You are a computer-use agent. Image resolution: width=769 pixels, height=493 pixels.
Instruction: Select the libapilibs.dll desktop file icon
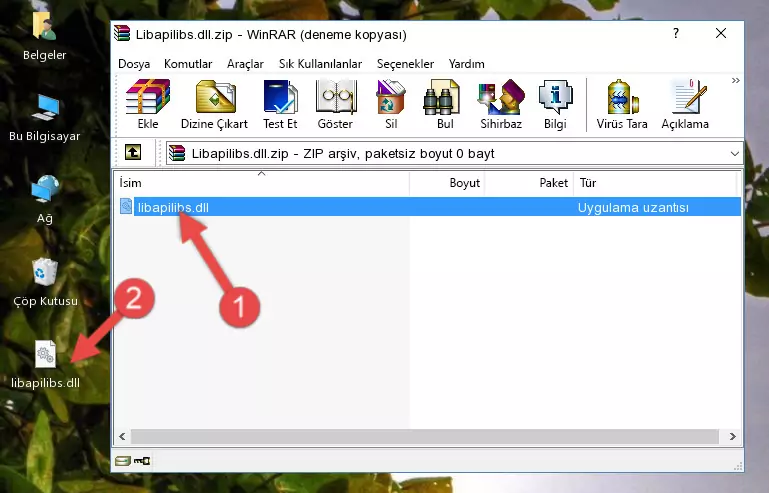click(x=45, y=365)
